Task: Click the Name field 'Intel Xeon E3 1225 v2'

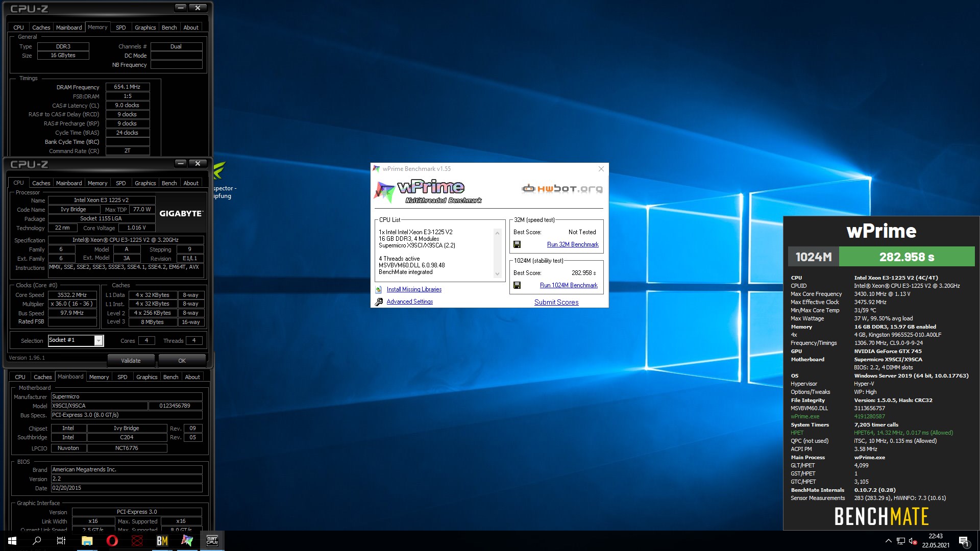Action: (x=102, y=200)
